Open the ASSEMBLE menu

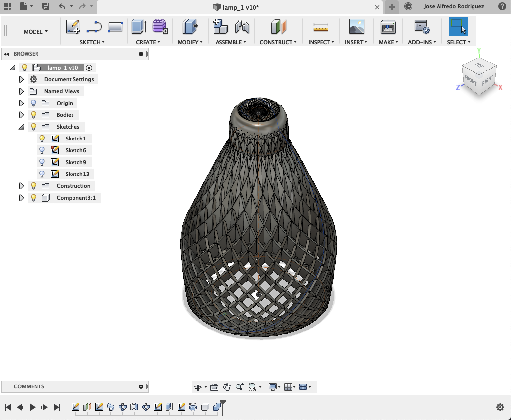point(231,42)
